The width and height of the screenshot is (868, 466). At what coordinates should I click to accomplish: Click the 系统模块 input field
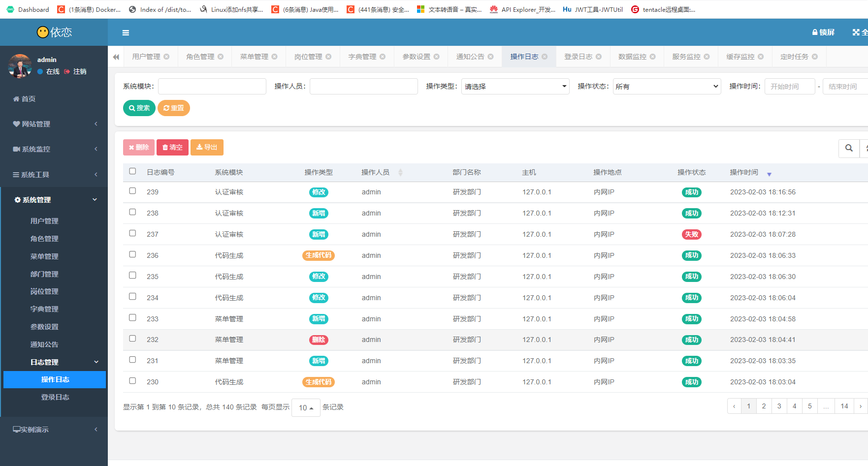(212, 87)
